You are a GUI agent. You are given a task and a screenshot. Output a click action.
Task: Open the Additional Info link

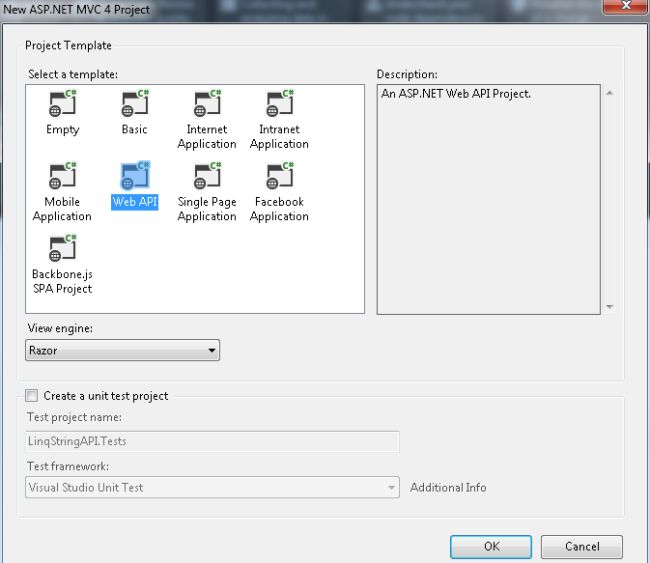coord(448,488)
